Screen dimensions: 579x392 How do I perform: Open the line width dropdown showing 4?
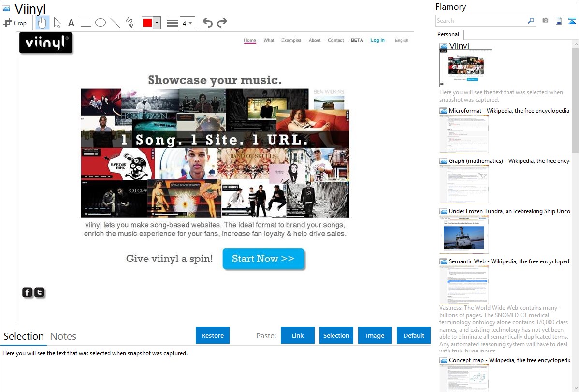pos(188,23)
